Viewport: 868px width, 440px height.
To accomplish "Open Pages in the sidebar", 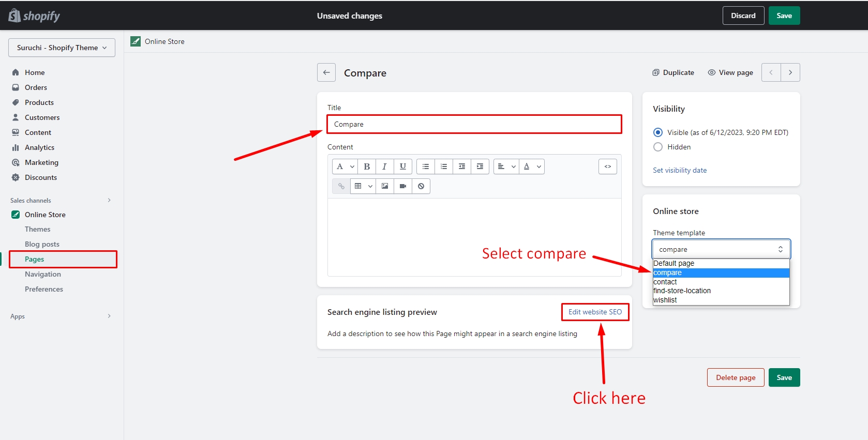I will click(x=35, y=259).
